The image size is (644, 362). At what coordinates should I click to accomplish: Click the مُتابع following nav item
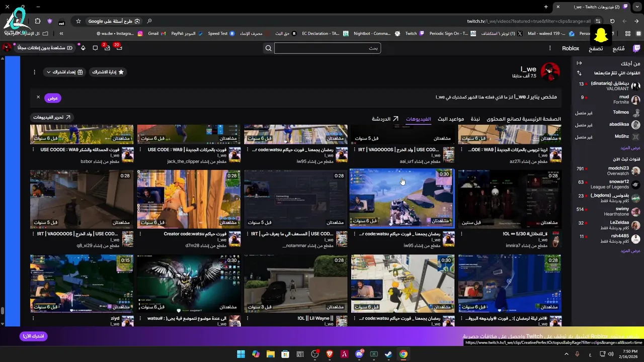[618, 48]
